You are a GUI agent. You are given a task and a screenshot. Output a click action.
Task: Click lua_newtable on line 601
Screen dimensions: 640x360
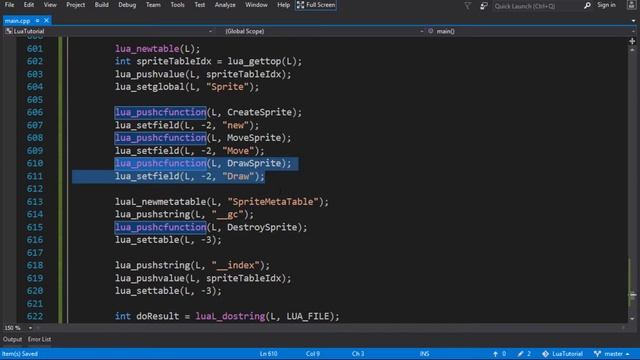pyautogui.click(x=147, y=49)
